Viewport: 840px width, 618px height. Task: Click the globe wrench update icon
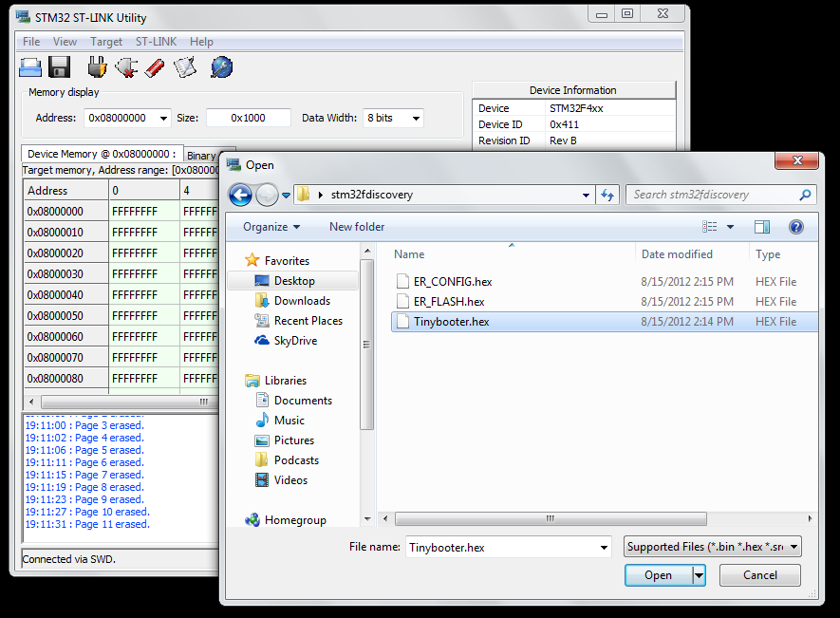click(x=221, y=67)
